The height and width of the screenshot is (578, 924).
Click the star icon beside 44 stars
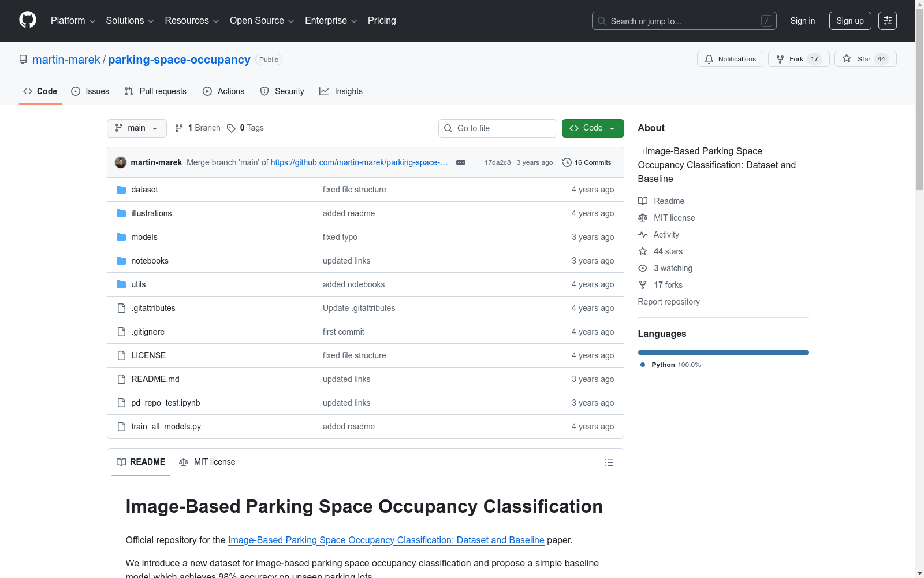coord(643,251)
